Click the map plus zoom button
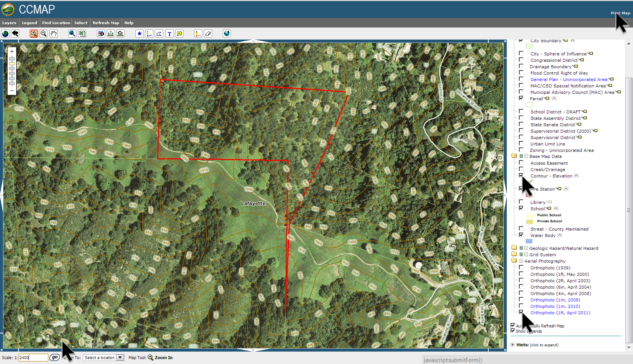The width and height of the screenshot is (633, 364). pos(12,51)
